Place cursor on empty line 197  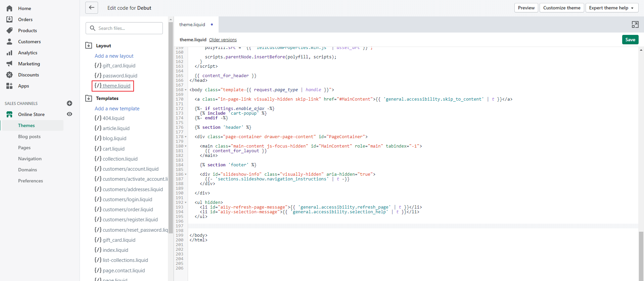pyautogui.click(x=413, y=226)
